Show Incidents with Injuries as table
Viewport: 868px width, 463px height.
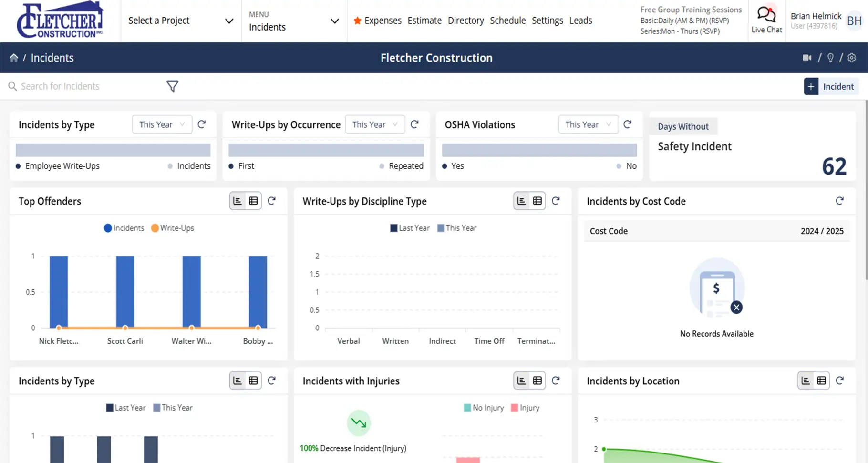pyautogui.click(x=537, y=381)
